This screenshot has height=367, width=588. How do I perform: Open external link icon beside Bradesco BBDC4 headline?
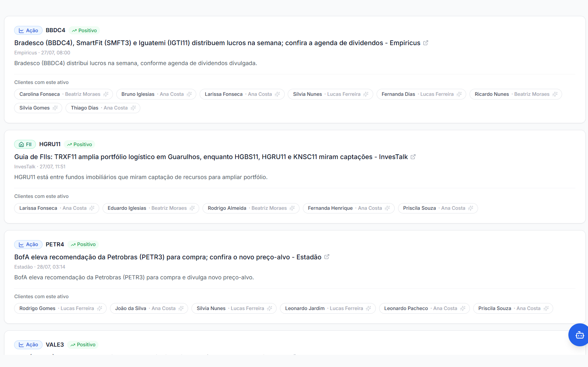(426, 43)
